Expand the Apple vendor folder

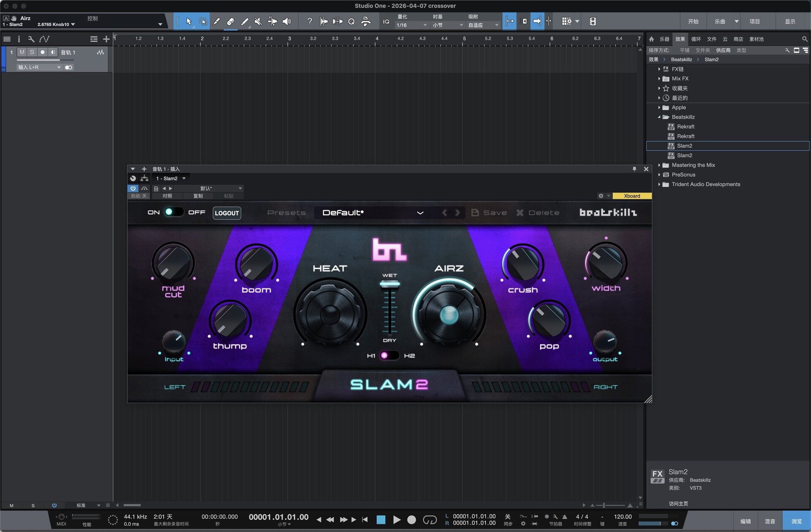point(659,108)
